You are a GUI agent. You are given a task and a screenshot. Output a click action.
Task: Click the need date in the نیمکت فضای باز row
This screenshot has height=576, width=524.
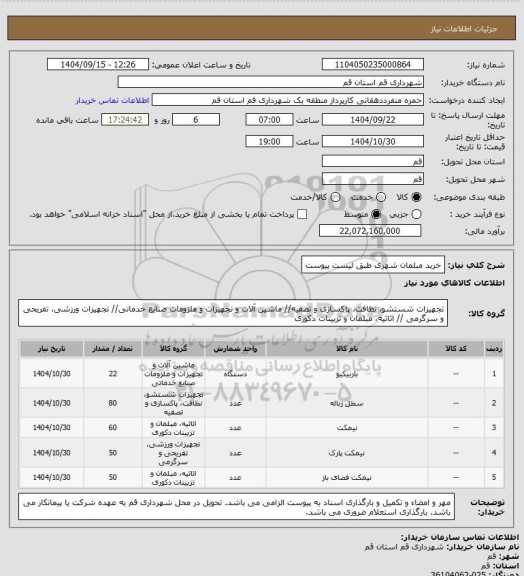51,477
